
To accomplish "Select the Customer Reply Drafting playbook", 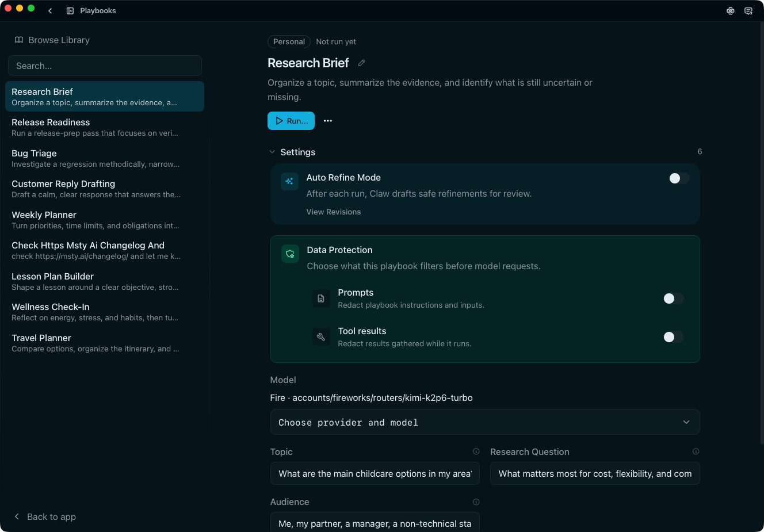I will coord(105,189).
